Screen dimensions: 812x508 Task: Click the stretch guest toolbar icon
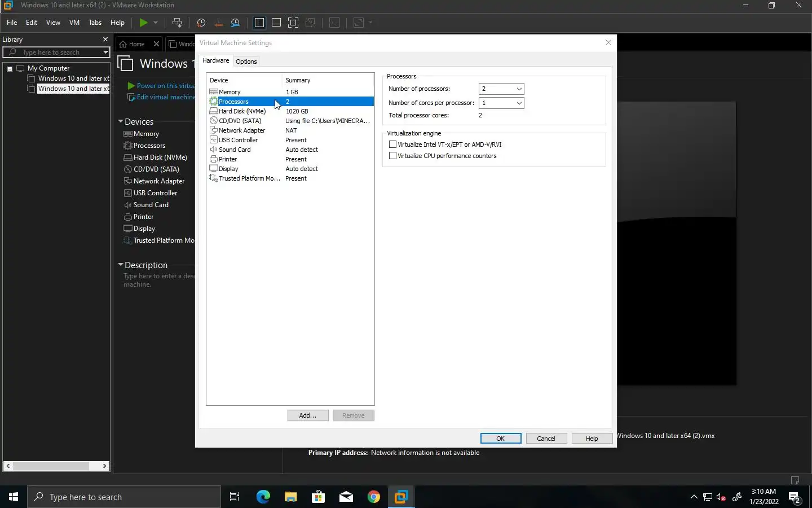coord(359,23)
